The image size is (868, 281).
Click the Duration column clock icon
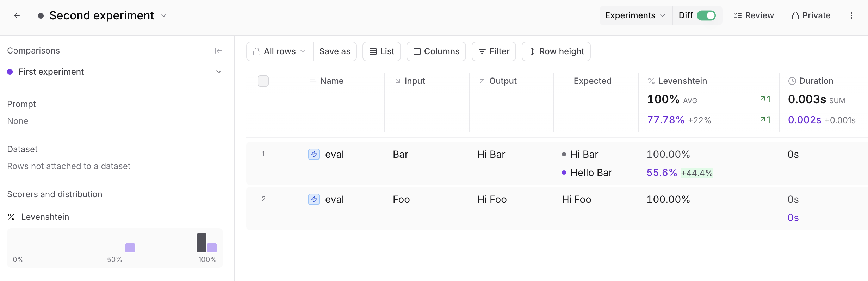point(792,81)
